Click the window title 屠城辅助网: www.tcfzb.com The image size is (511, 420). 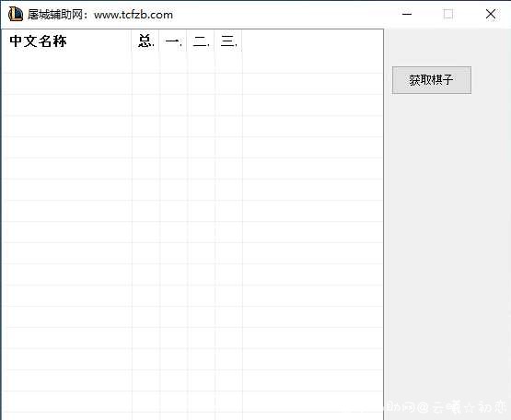[100, 15]
